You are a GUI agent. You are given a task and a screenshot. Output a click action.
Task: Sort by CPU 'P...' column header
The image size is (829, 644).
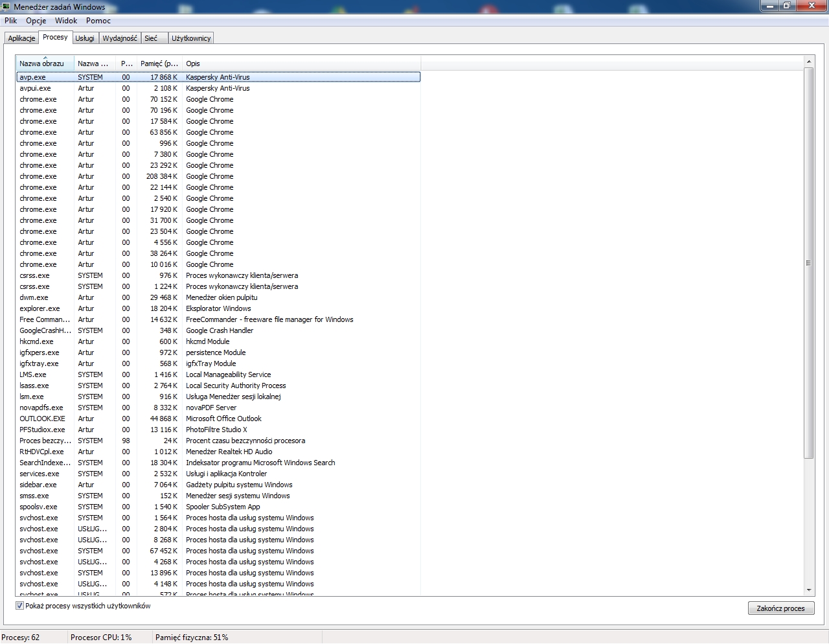tap(126, 63)
